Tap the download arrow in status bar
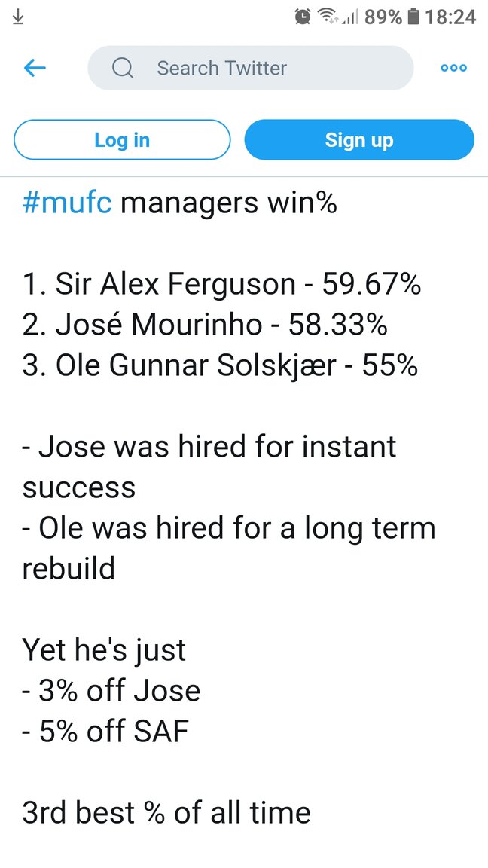This screenshot has width=488, height=868. point(18,16)
